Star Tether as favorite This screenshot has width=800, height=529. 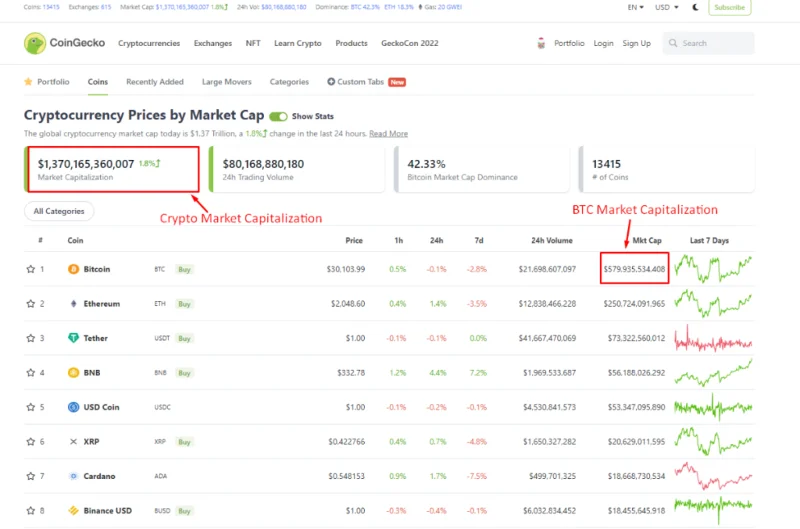point(31,338)
